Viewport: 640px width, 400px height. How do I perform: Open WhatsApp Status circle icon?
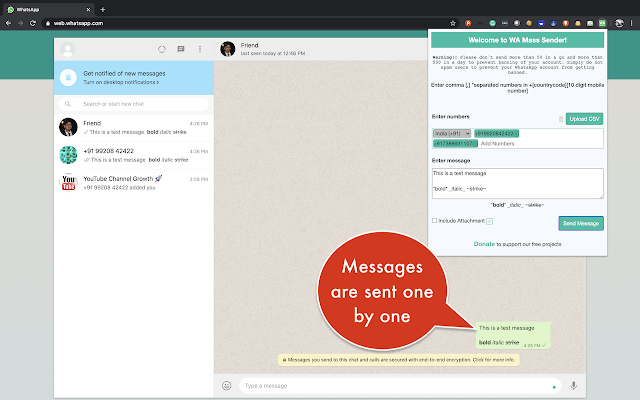tap(162, 49)
